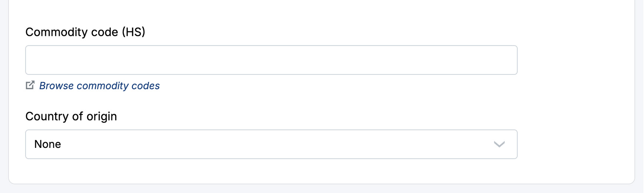Click the 'Browse commodity codes' italic text
644x193 pixels.
[x=99, y=86]
